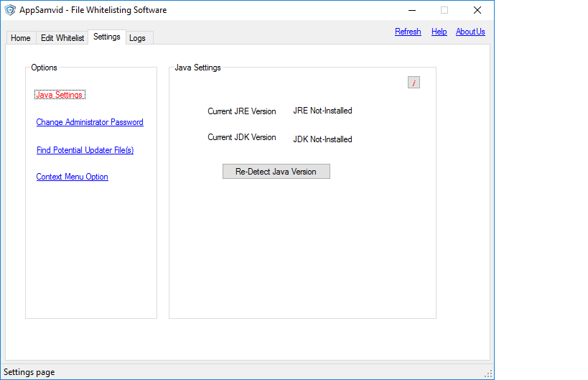Open the Context Menu Option link
The image size is (588, 380).
pyautogui.click(x=72, y=177)
